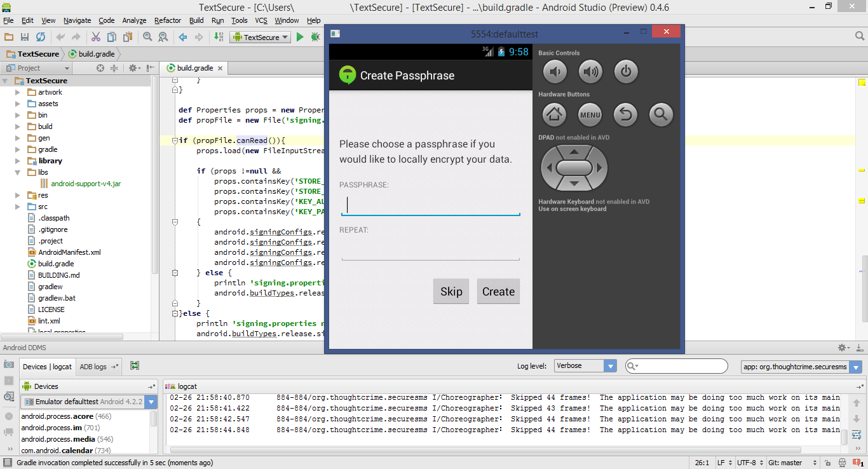Raise emulator volume in Basic Controls
The image size is (868, 469).
coord(590,72)
